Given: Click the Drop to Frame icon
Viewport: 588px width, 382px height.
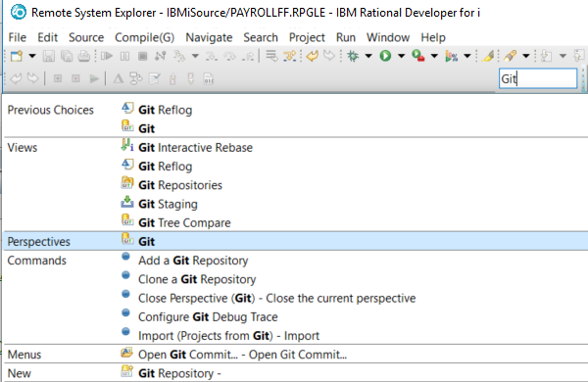Looking at the screenshot, I should coord(271,56).
